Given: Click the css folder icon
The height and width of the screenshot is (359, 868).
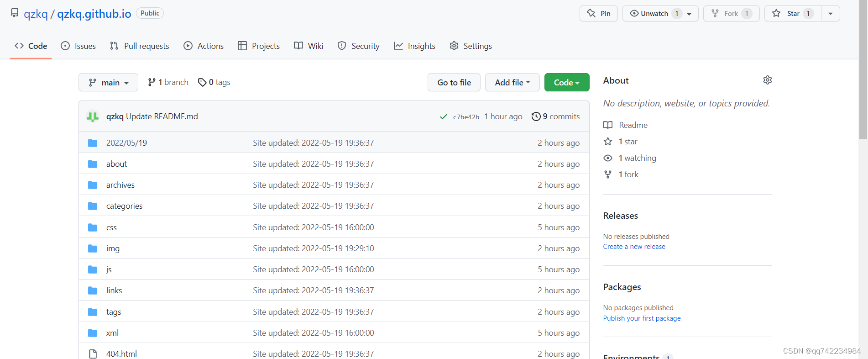Looking at the screenshot, I should (93, 227).
